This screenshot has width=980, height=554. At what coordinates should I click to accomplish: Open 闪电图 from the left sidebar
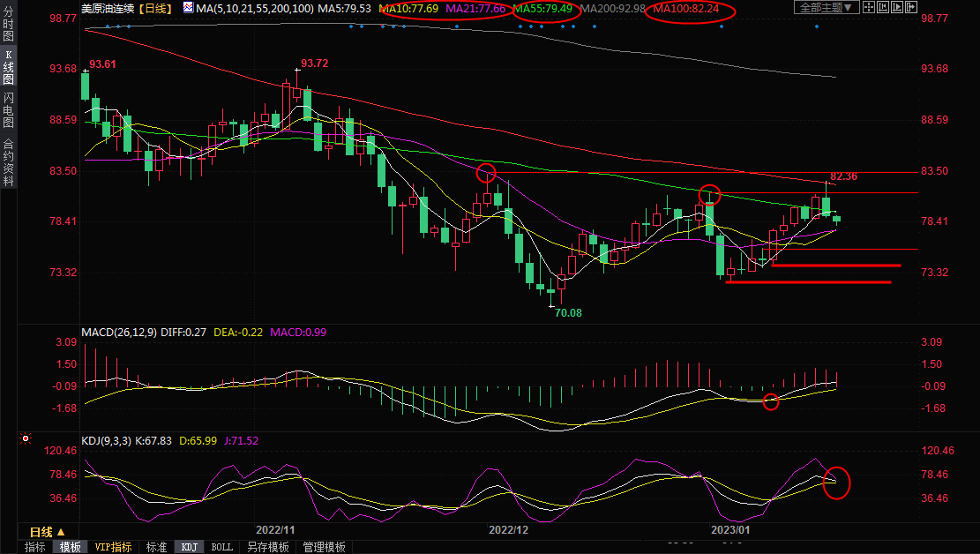coord(8,110)
